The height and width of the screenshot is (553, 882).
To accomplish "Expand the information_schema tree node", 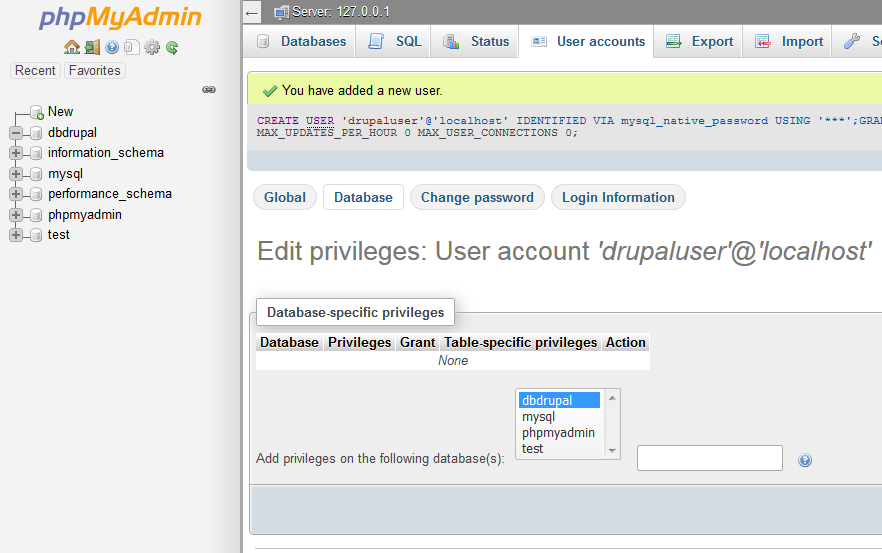I will tap(16, 153).
